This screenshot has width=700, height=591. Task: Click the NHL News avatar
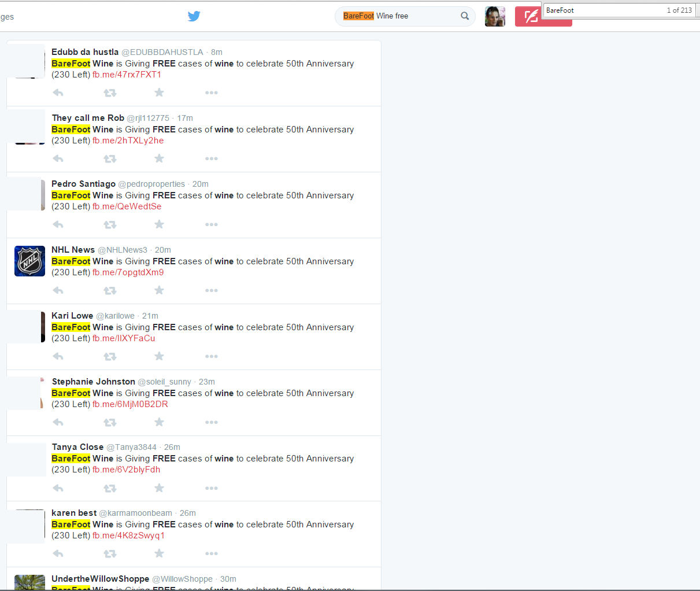[29, 261]
